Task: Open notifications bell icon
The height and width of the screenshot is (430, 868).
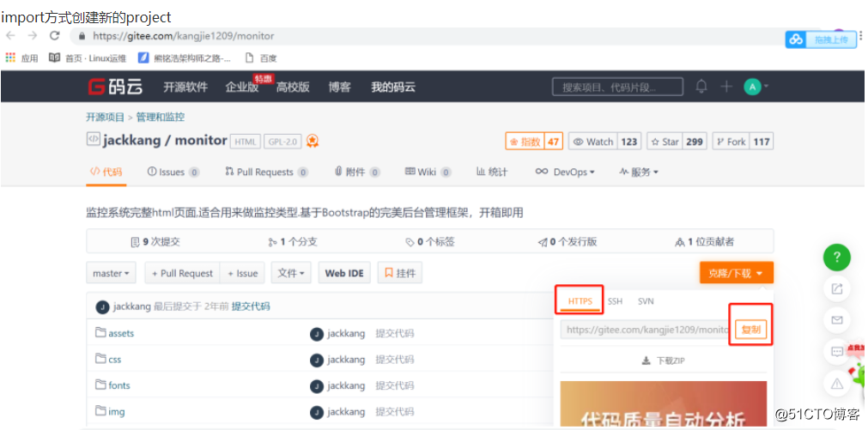Action: 701,87
